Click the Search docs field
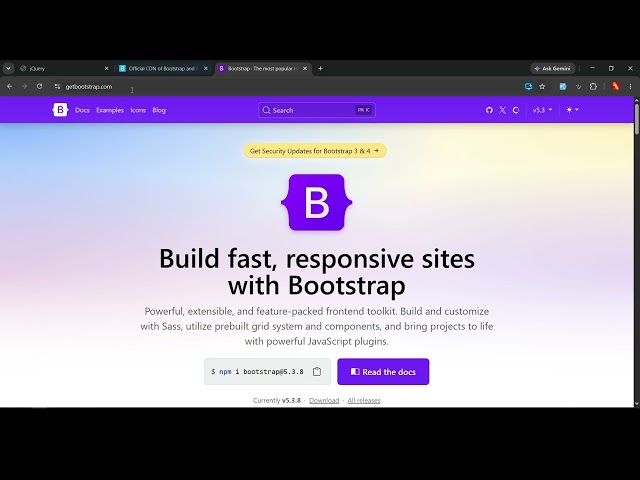The width and height of the screenshot is (640, 480). (317, 110)
